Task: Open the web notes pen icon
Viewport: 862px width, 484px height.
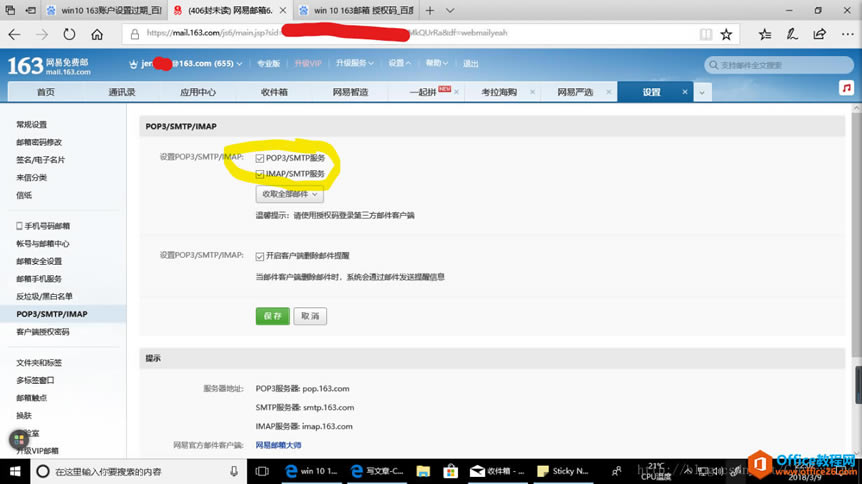Action: click(792, 35)
